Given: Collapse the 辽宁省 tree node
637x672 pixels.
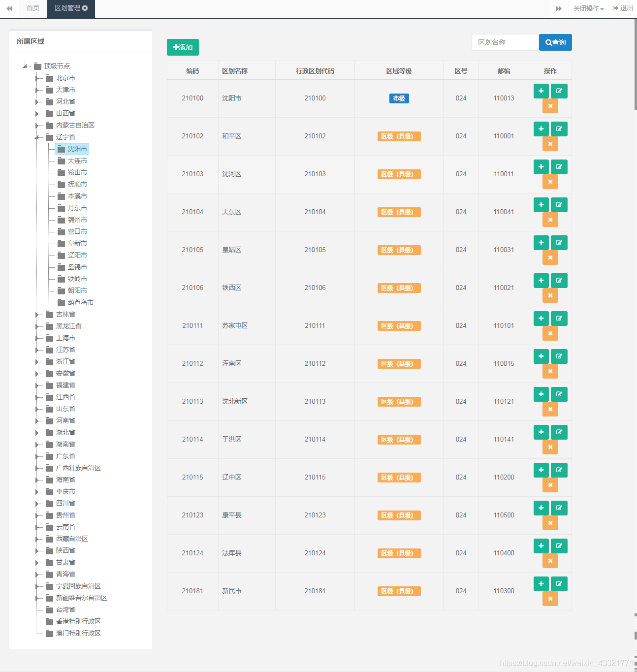Looking at the screenshot, I should [37, 137].
